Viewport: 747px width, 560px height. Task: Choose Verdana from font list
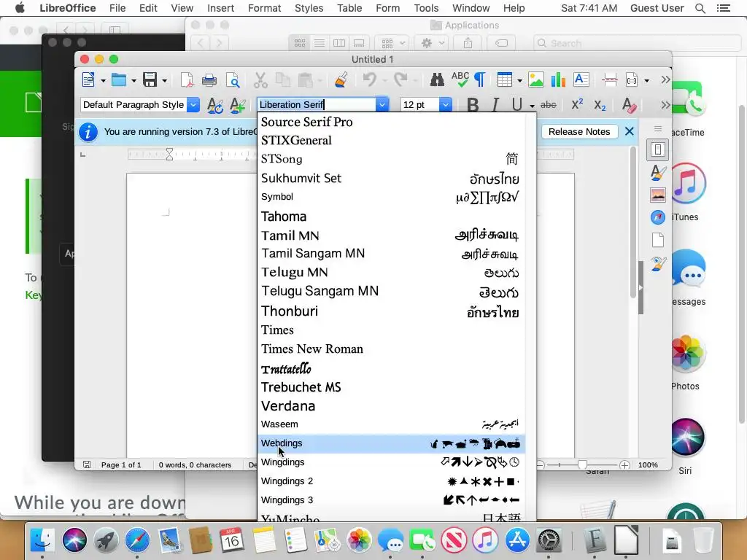391,406
